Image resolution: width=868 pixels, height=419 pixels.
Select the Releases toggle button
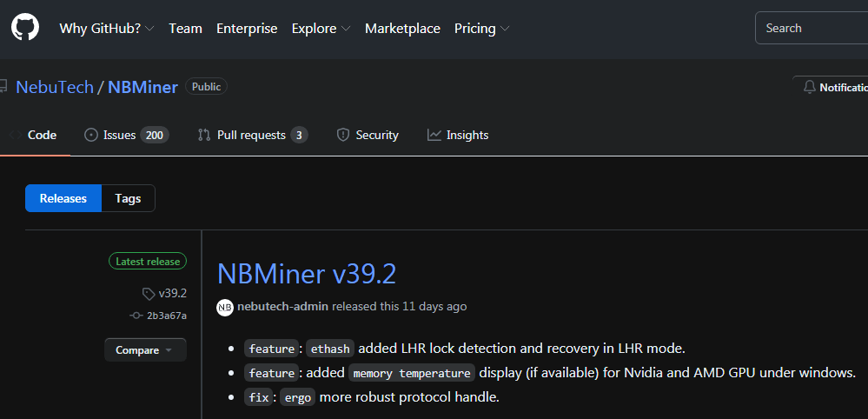(63, 198)
